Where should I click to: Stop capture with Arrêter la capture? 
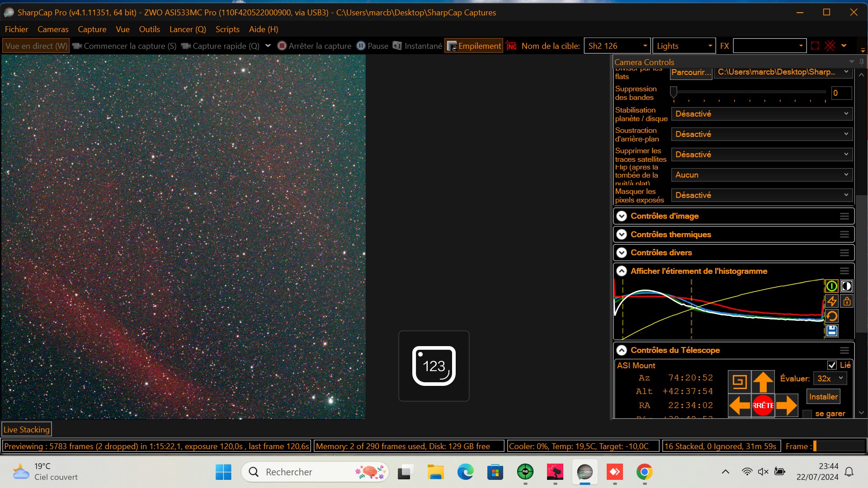point(314,46)
